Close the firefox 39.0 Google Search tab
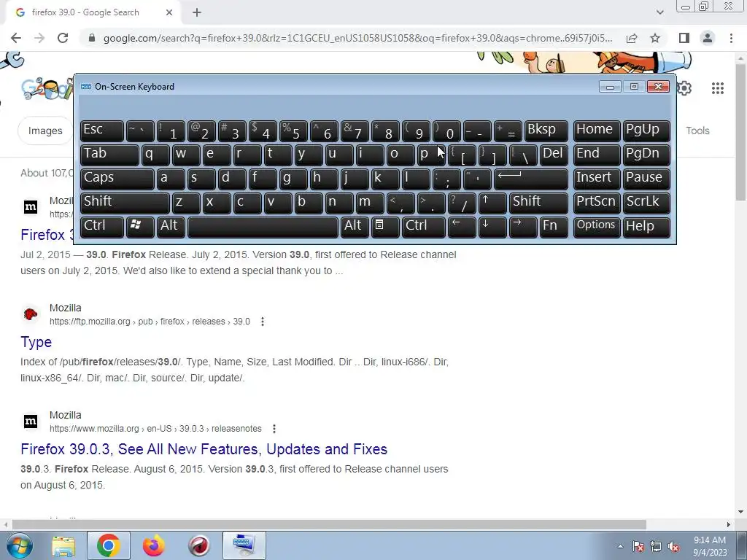This screenshot has width=747, height=560. point(169,13)
